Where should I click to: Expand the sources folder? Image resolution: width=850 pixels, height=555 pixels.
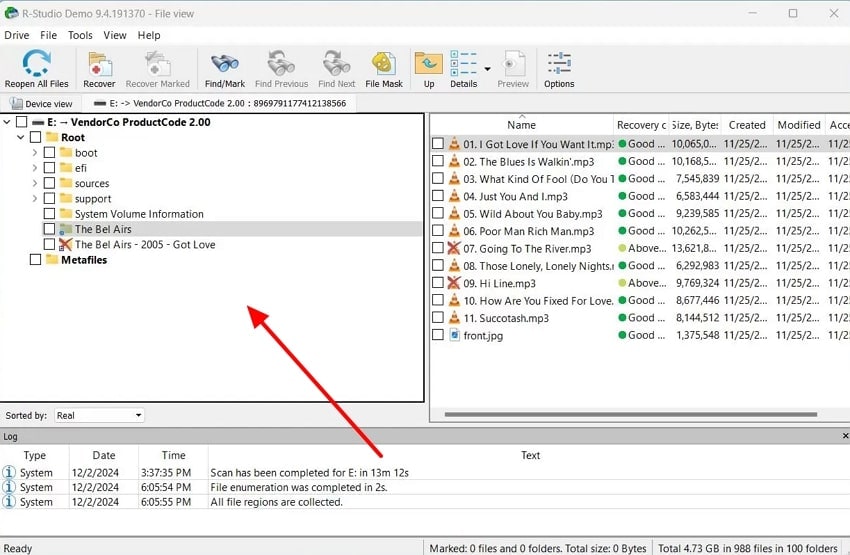pos(35,183)
